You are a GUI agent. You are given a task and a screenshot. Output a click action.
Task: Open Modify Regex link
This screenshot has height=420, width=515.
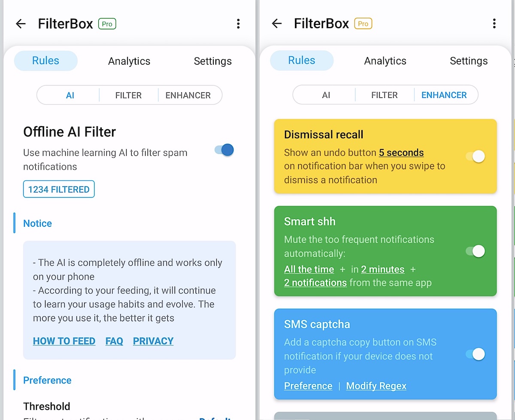(376, 386)
